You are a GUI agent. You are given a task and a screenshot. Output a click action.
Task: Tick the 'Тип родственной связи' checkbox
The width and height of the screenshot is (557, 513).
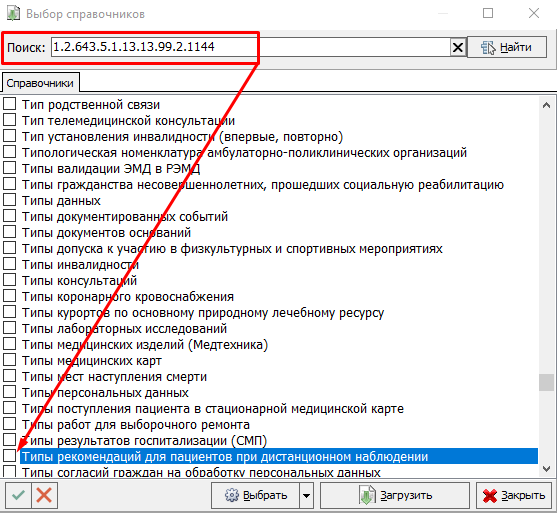point(10,104)
